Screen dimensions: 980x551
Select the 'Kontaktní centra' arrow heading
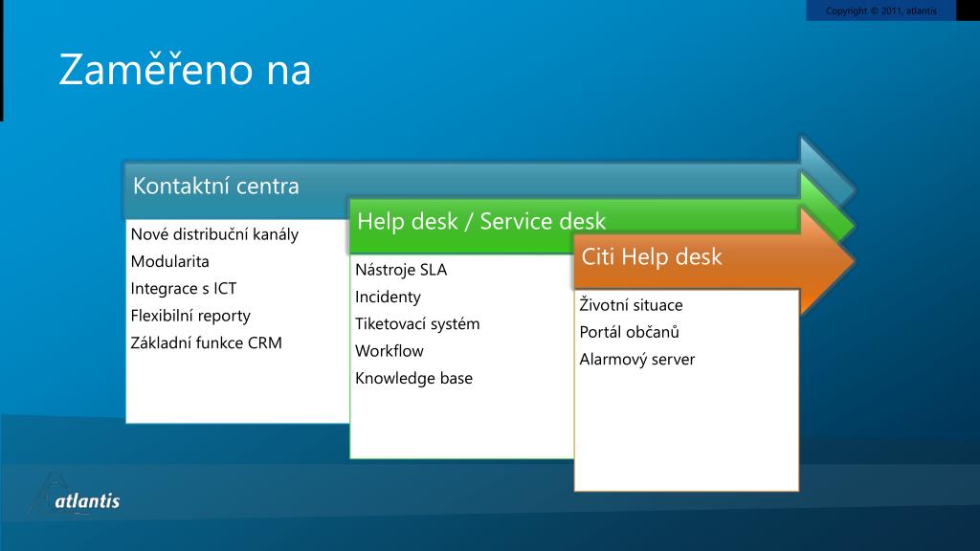tap(215, 186)
